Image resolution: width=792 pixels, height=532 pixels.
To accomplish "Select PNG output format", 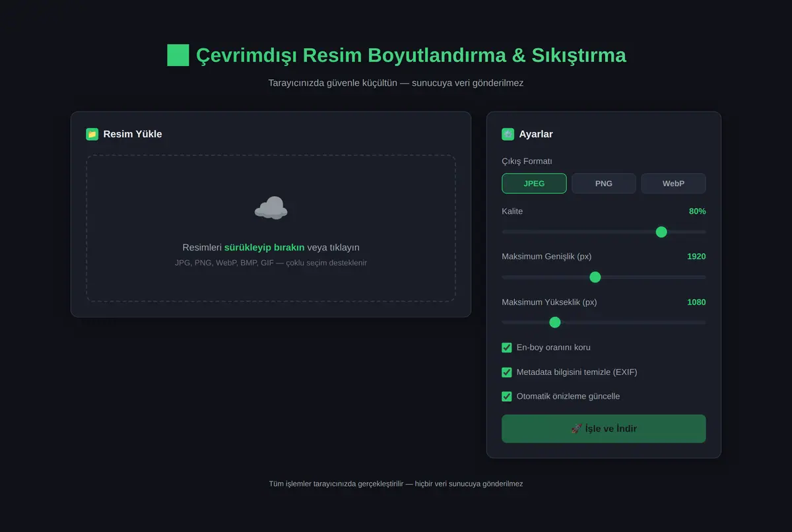I will point(604,183).
